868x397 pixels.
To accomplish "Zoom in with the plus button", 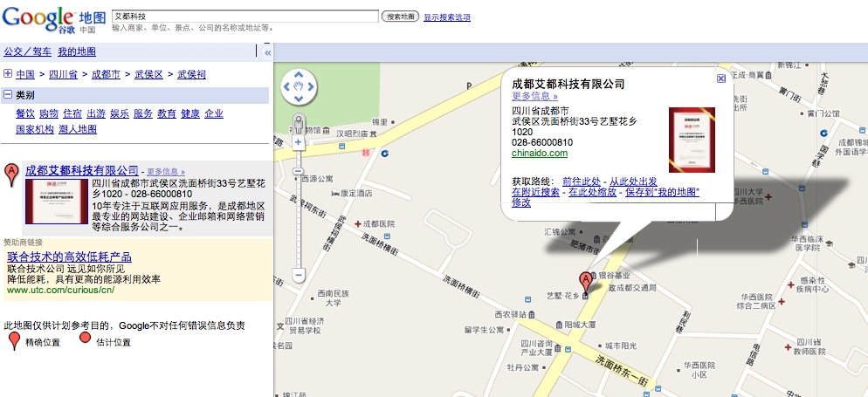I will 298,141.
